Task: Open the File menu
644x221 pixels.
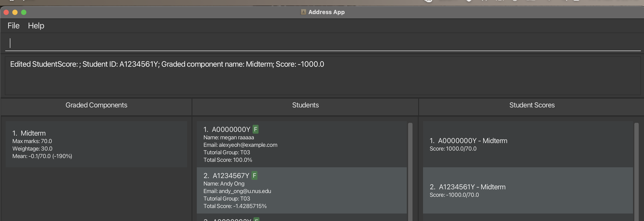Action: pos(13,26)
